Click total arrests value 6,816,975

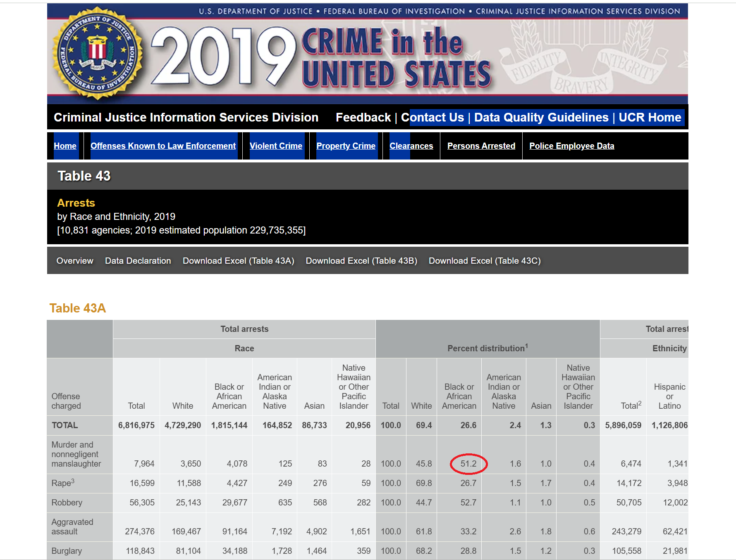136,425
